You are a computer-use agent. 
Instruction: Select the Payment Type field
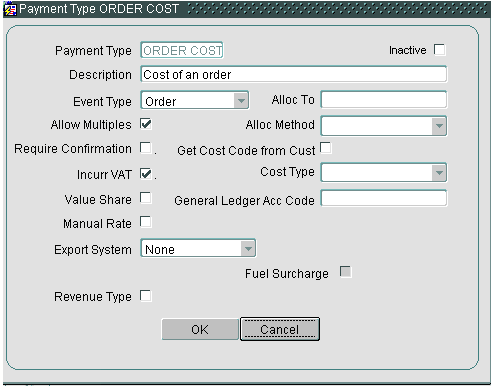[x=182, y=50]
